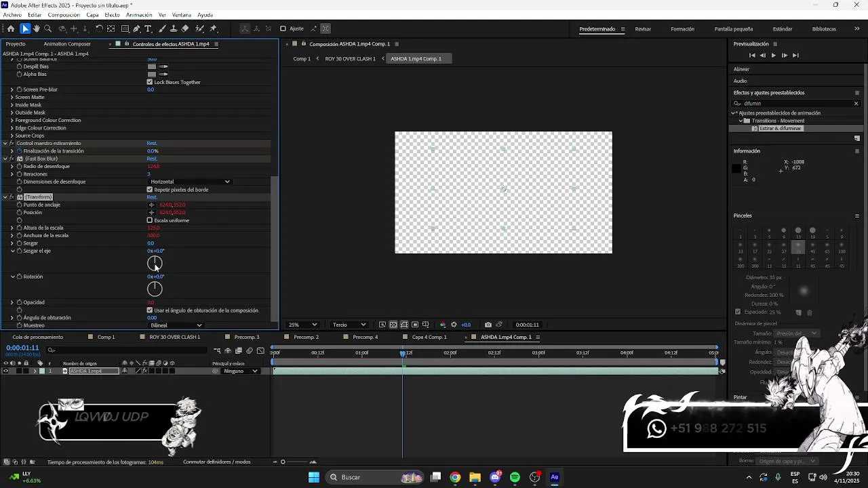Switch to Revisar workspace
This screenshot has width=868, height=488.
(x=643, y=29)
